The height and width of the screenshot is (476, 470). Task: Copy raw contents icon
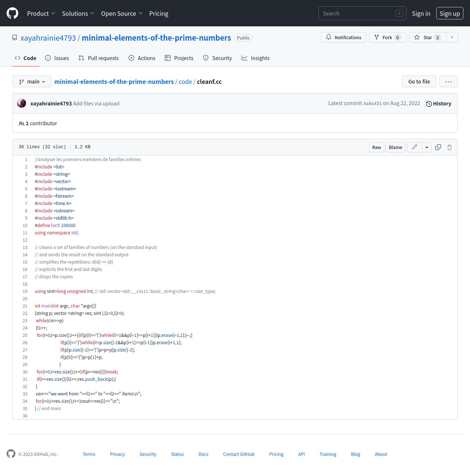(438, 147)
